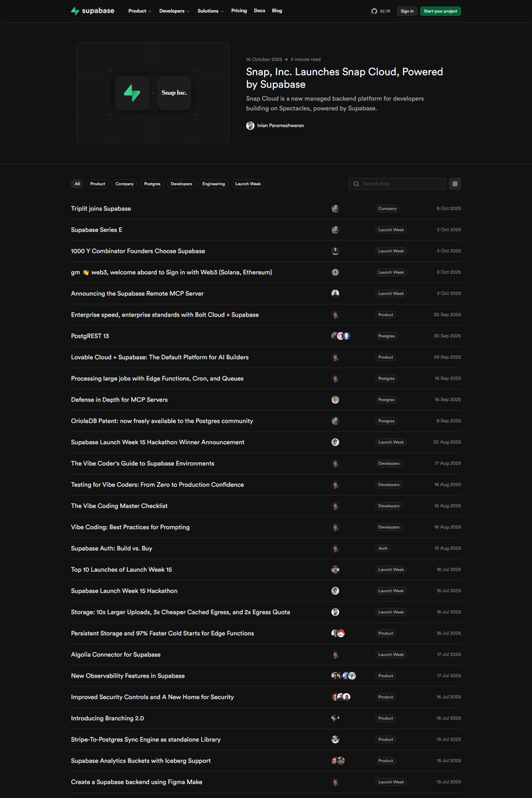
Task: Click author avatar in Remote MCP Server row
Action: (335, 293)
